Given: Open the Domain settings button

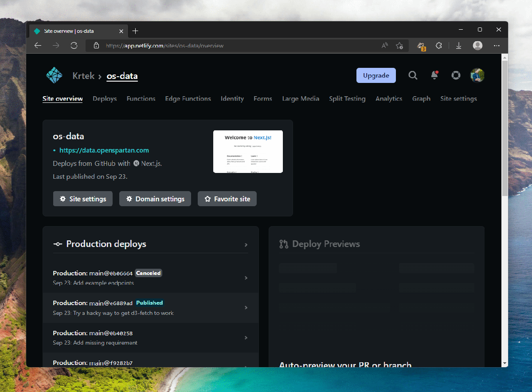Looking at the screenshot, I should (155, 199).
